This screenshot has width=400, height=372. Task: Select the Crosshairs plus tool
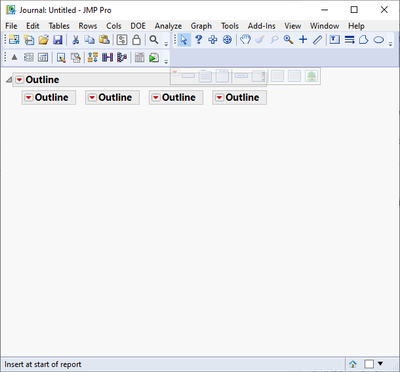[303, 40]
